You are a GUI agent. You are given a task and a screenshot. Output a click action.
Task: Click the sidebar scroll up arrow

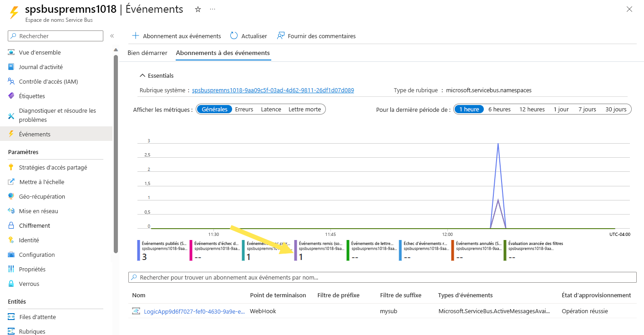[116, 50]
